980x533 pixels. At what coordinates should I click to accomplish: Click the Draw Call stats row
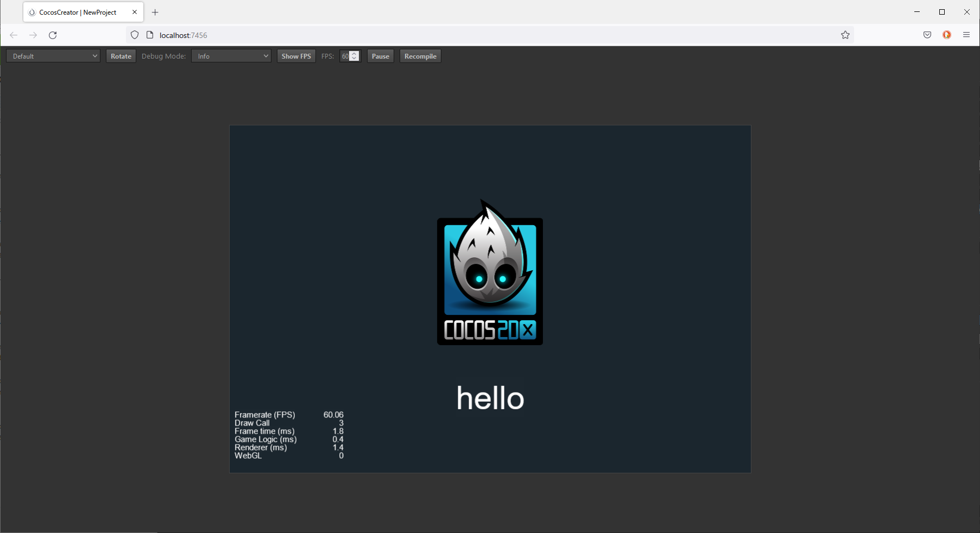[289, 423]
